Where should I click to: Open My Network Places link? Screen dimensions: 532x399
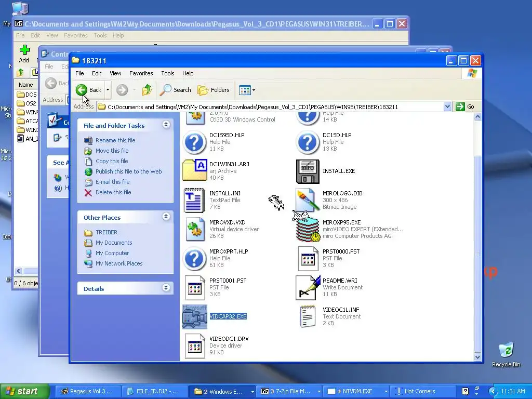click(119, 263)
